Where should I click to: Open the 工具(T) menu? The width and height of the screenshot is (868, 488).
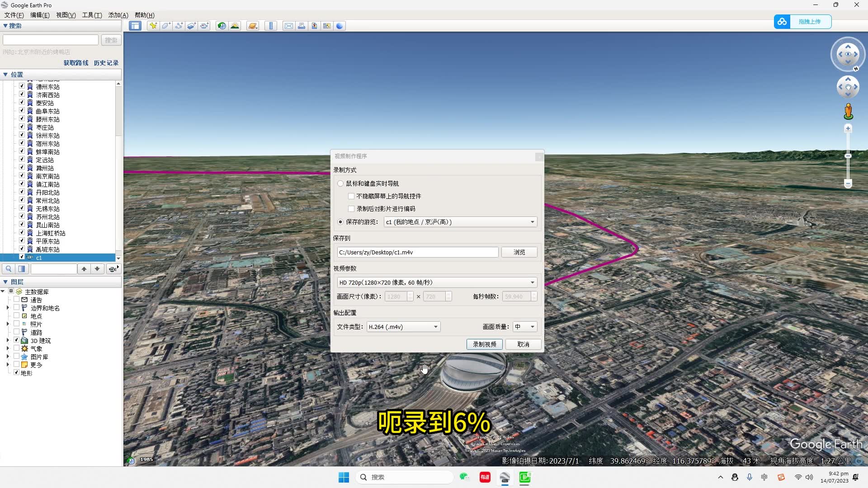coord(92,15)
